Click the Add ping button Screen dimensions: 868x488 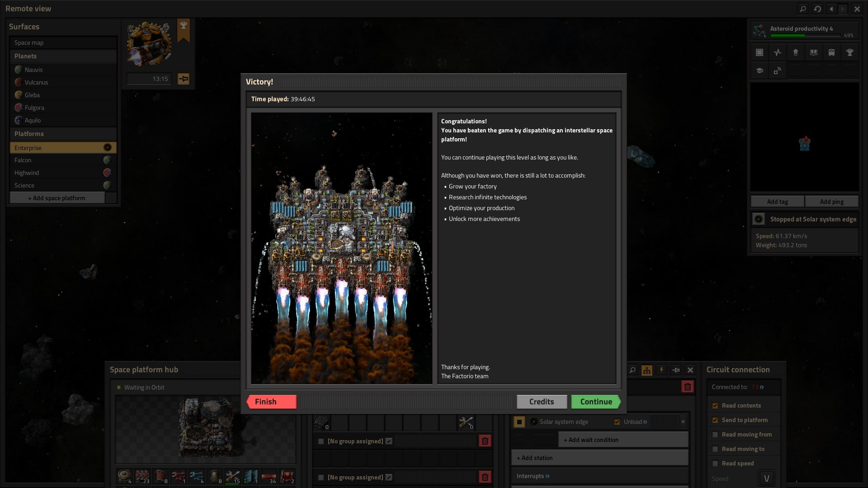(x=831, y=202)
